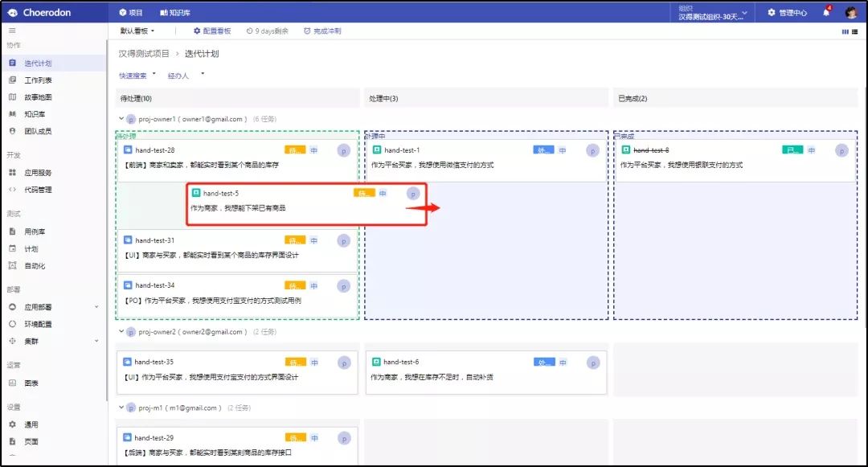Switch to column board view icon
The image size is (868, 467).
[x=845, y=31]
